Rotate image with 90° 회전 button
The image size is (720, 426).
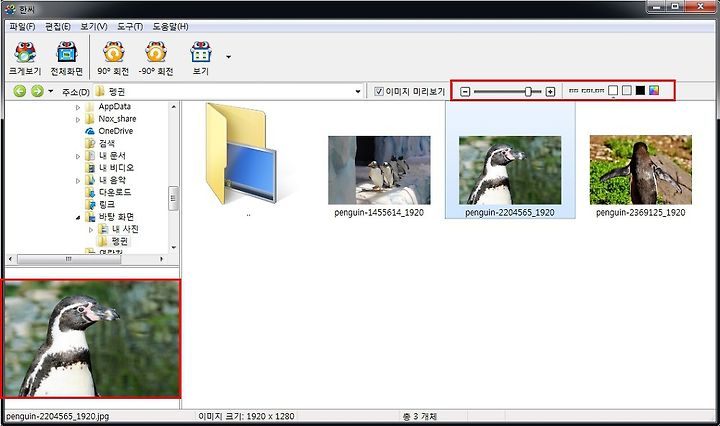[x=113, y=58]
